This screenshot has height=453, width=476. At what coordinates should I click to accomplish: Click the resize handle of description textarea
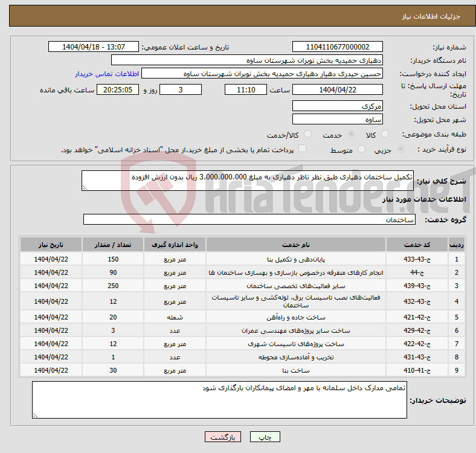pyautogui.click(x=85, y=188)
